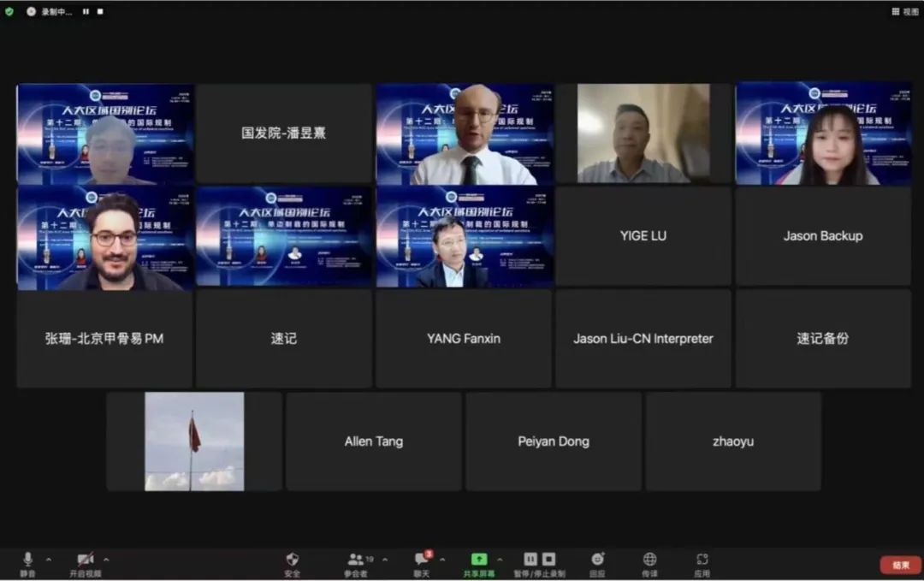
Task: Click the green Share Screen button
Action: 479,560
